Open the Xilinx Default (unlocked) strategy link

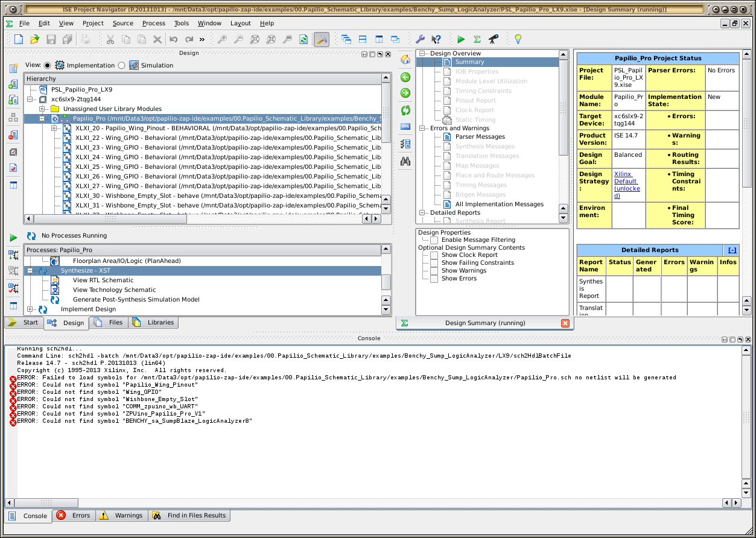(x=627, y=185)
